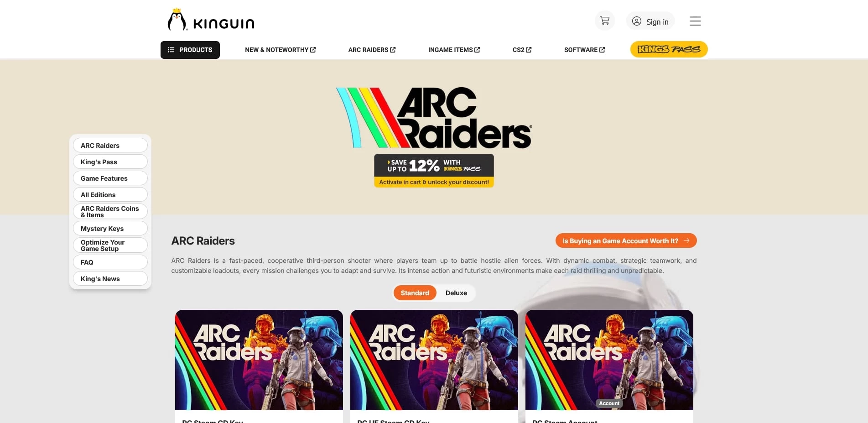Open the PC Steam CD Key thumbnail

[x=259, y=360]
